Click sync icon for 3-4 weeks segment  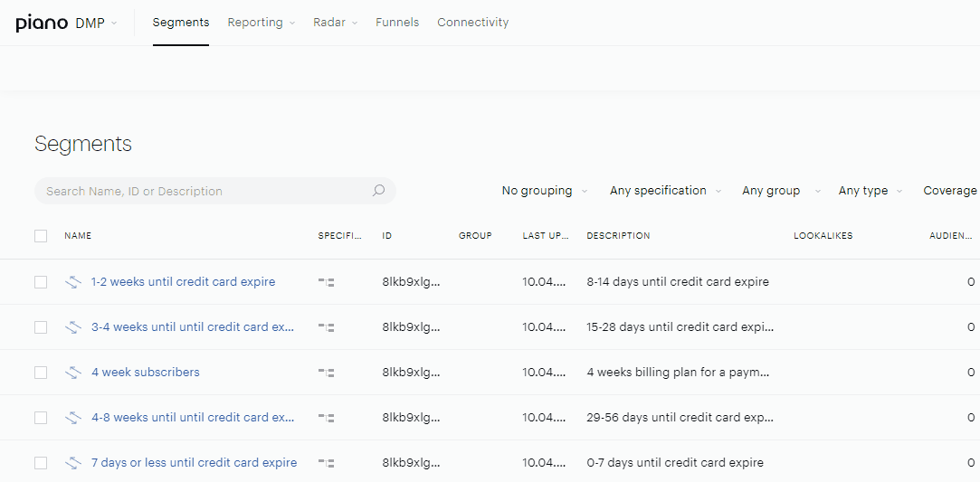tap(73, 327)
